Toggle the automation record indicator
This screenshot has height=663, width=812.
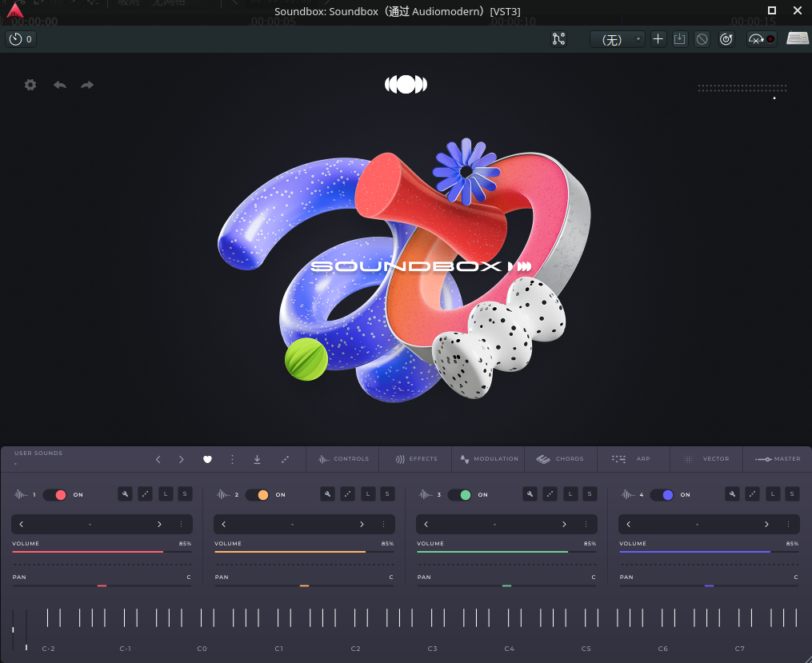(x=770, y=39)
